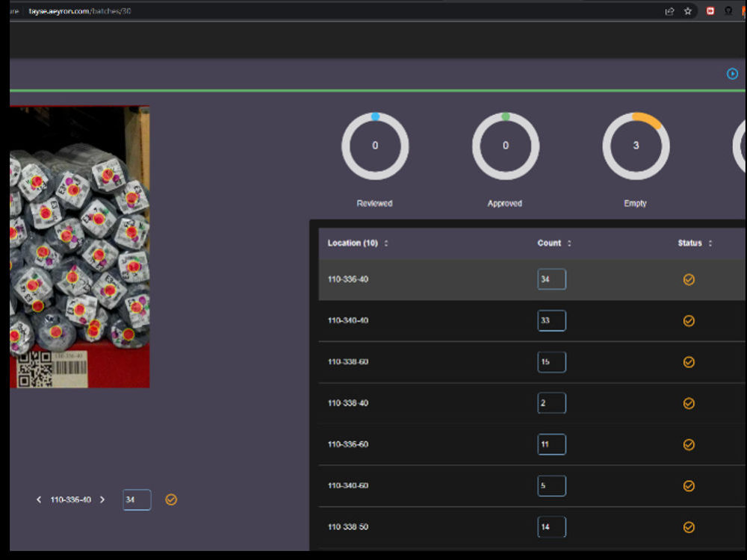Sort table by Status column arrows
Screen dimensions: 747x560
(710, 243)
